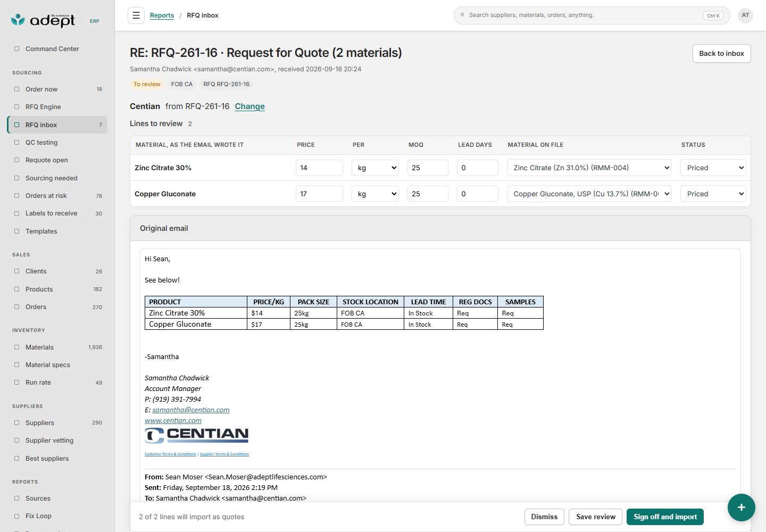Viewport: 766px width, 532px height.
Task: Click the floating green plus button
Action: tap(741, 508)
